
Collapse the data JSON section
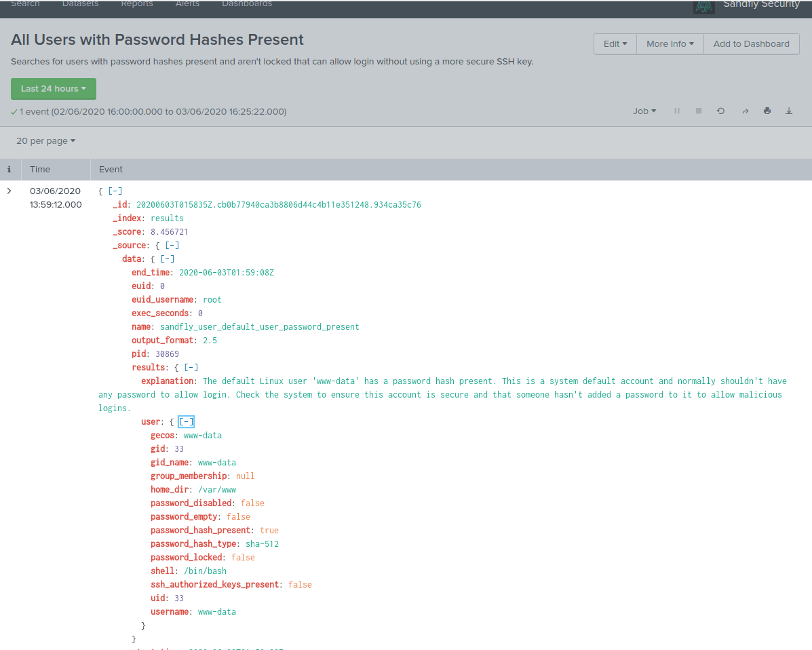(168, 259)
